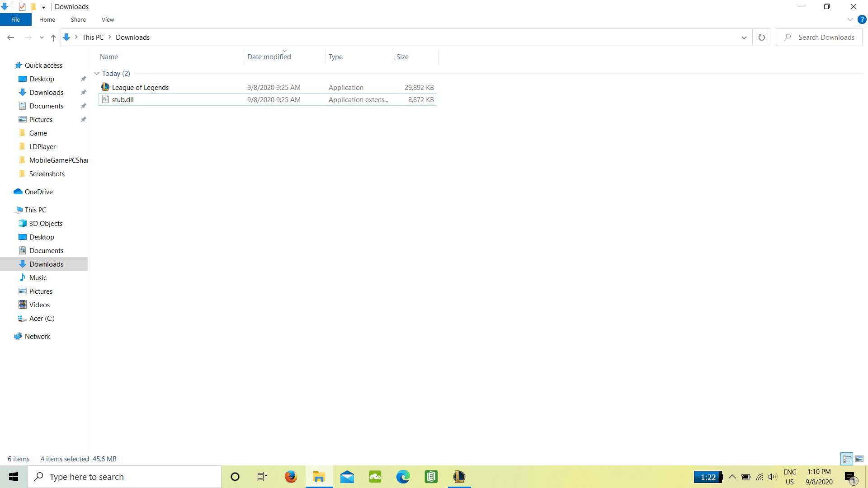Open Task View from the taskbar

262,477
